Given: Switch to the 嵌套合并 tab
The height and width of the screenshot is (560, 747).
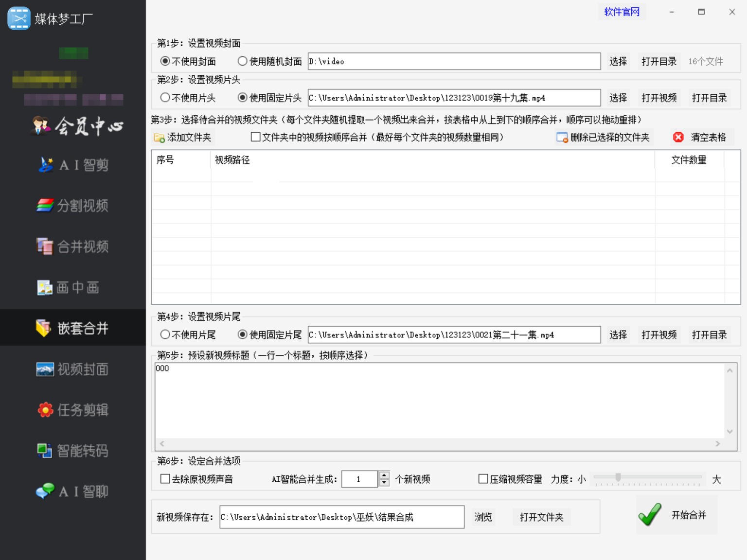Looking at the screenshot, I should coord(73,328).
